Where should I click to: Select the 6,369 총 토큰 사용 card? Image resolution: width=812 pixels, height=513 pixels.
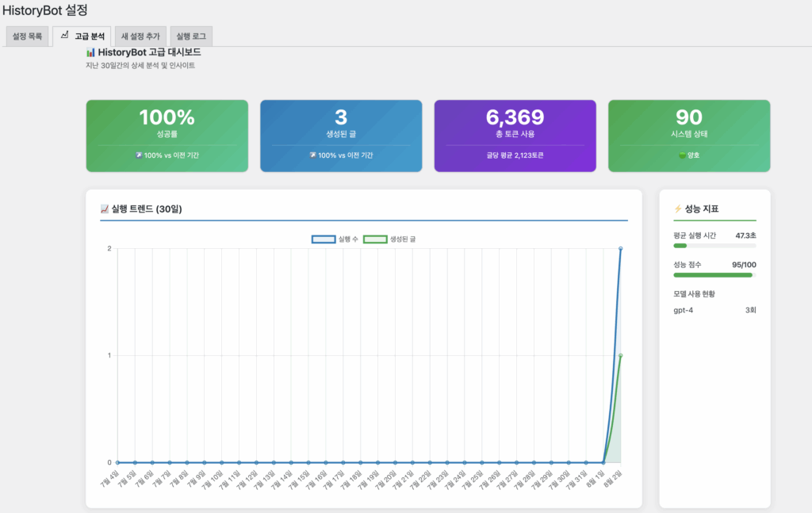(515, 136)
